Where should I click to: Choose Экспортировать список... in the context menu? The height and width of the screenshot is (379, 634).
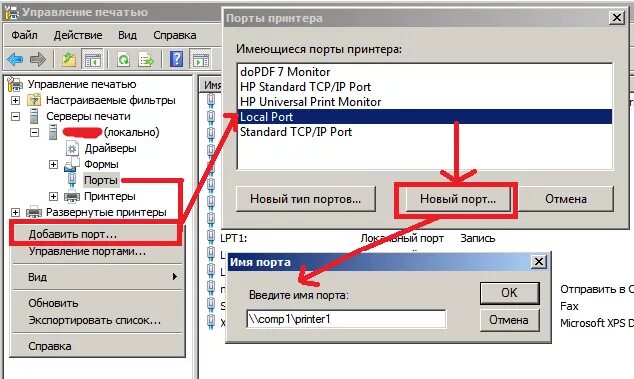coord(96,320)
